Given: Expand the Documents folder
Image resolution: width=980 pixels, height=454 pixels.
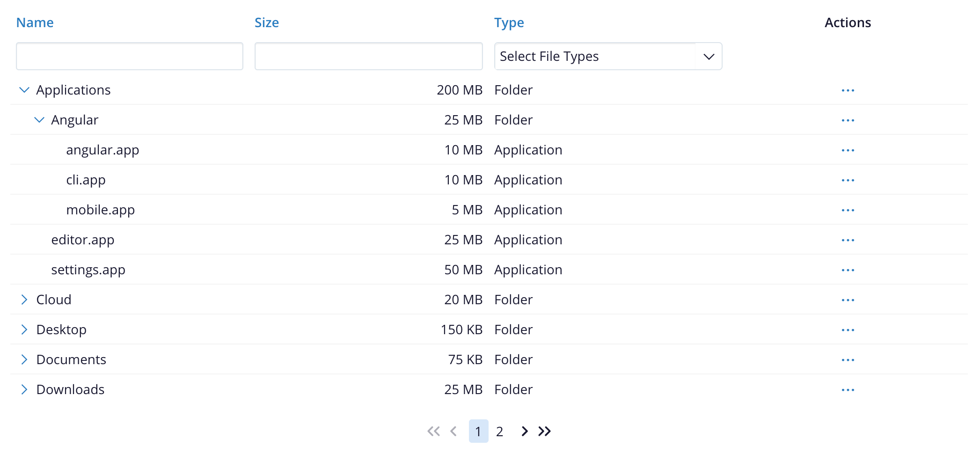Looking at the screenshot, I should (24, 359).
